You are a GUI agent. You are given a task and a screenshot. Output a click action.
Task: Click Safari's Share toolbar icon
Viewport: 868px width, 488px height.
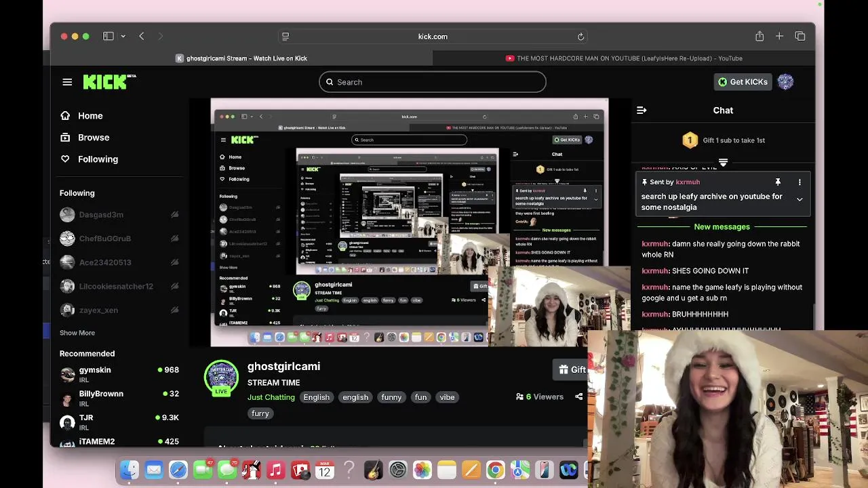tap(759, 36)
